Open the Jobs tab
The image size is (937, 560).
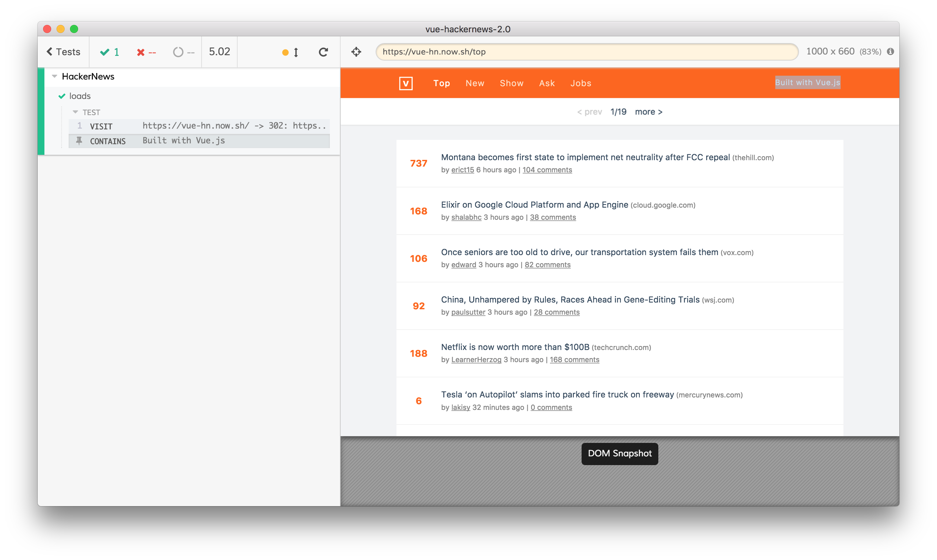[580, 83]
